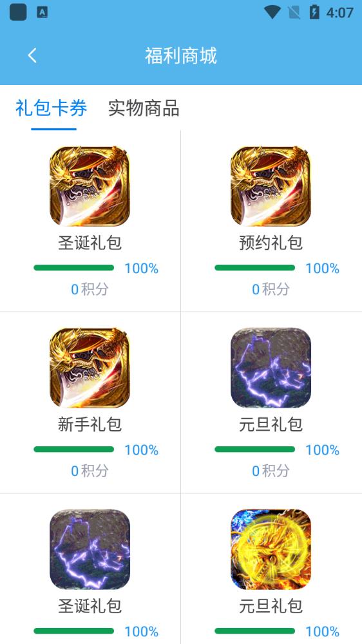Viewport: 362px width, 644px height.
Task: Click the 100% label beside the first 圣诞礼包 bar
Action: pos(141,269)
